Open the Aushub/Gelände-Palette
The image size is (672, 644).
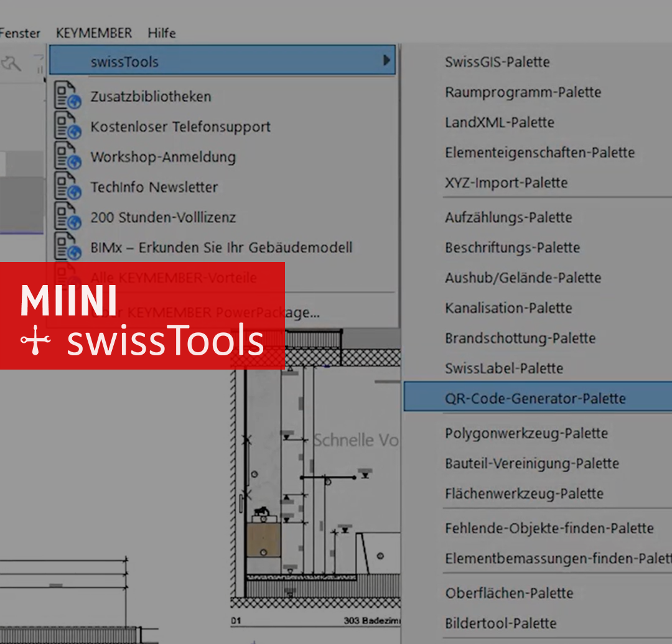coord(523,278)
